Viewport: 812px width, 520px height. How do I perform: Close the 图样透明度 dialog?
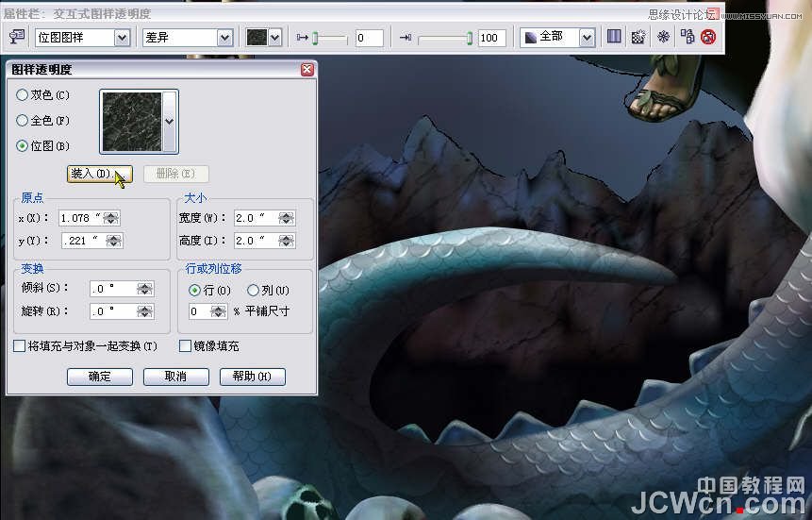click(x=307, y=70)
